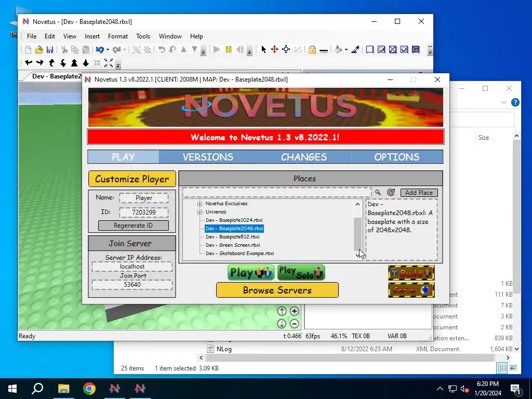Open the Edit menu

point(49,36)
